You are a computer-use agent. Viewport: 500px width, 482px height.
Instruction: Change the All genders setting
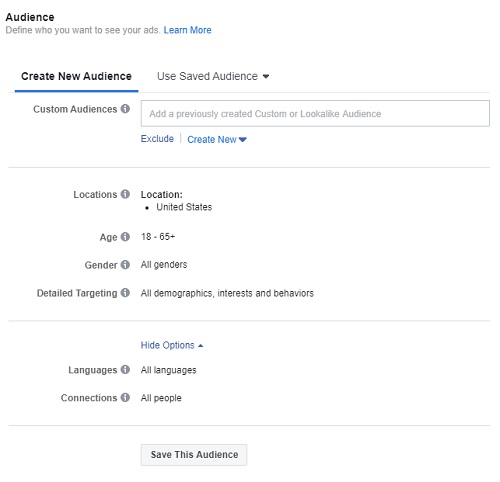pos(164,265)
